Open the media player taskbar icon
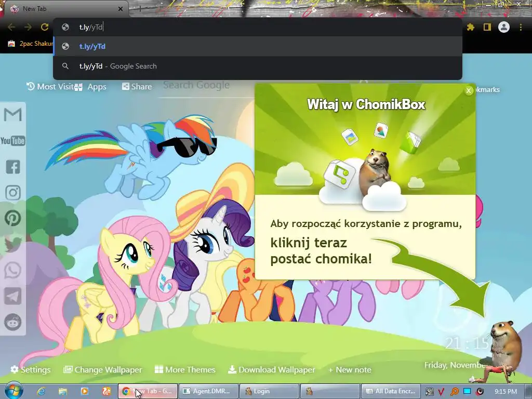This screenshot has width=532, height=399. click(x=85, y=391)
